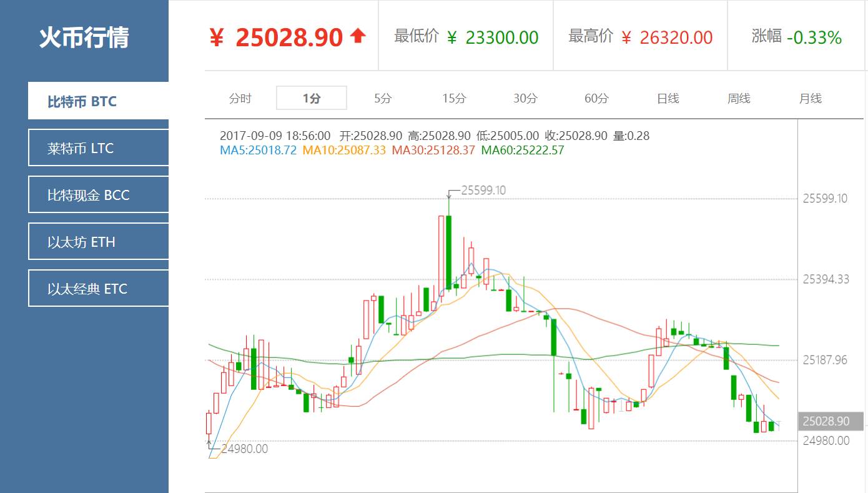Open the 莱特币 LTC market
The width and height of the screenshot is (868, 493).
point(98,147)
